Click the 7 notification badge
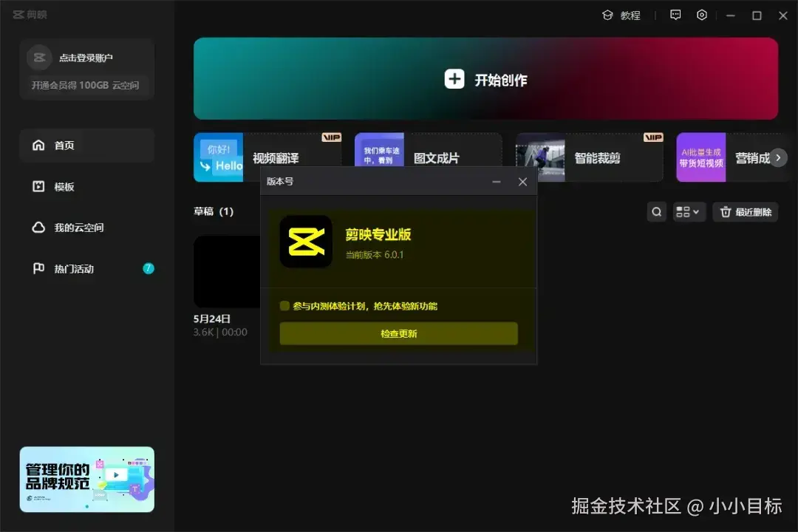Image resolution: width=798 pixels, height=532 pixels. (x=148, y=269)
